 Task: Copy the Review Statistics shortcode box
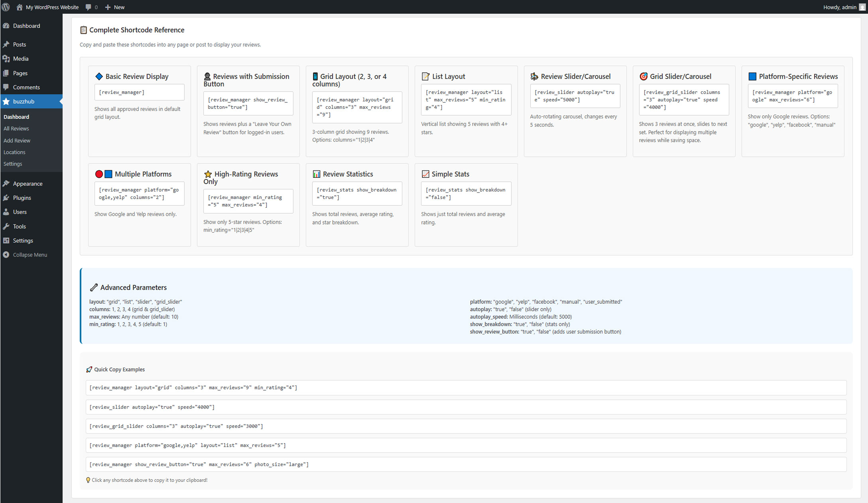click(x=357, y=194)
